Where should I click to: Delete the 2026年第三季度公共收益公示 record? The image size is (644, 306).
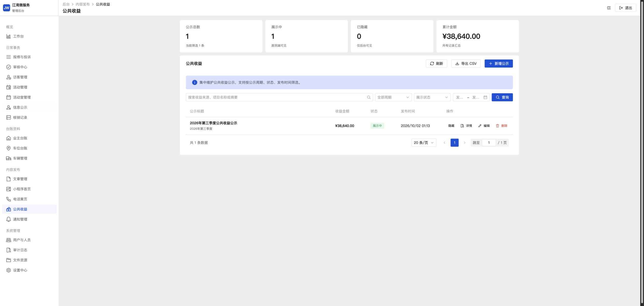[x=502, y=126]
